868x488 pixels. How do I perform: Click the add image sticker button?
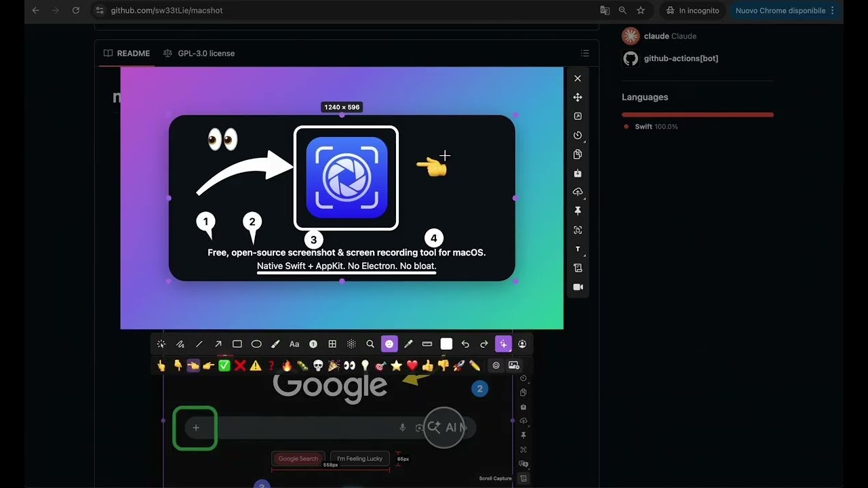pos(513,365)
